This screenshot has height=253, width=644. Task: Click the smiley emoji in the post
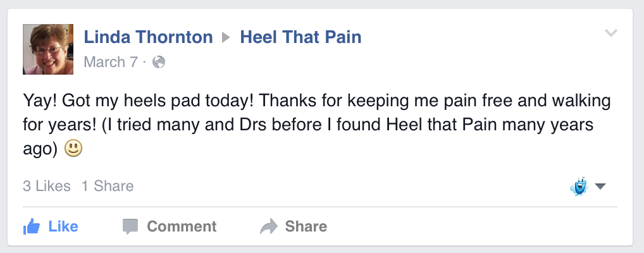[x=74, y=149]
